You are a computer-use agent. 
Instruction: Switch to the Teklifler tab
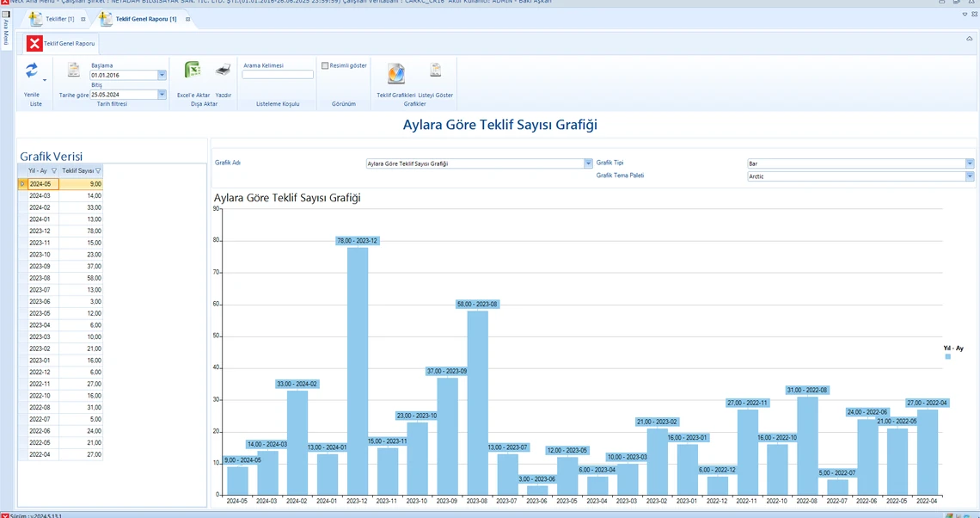59,19
